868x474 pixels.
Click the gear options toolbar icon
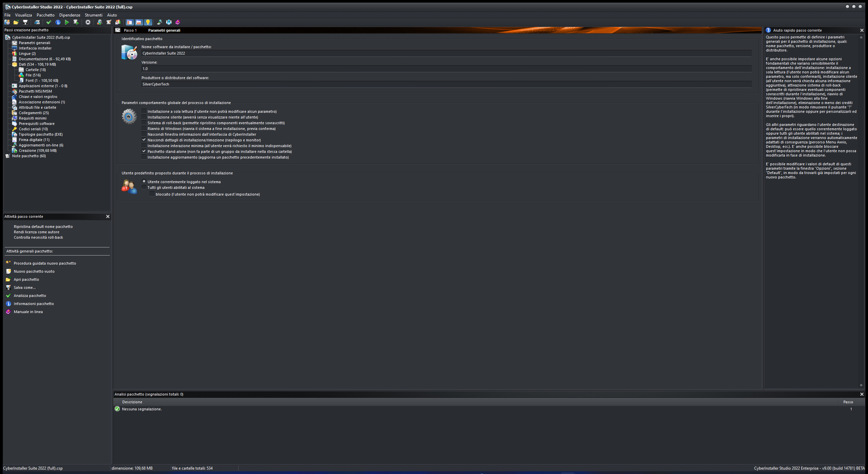88,22
